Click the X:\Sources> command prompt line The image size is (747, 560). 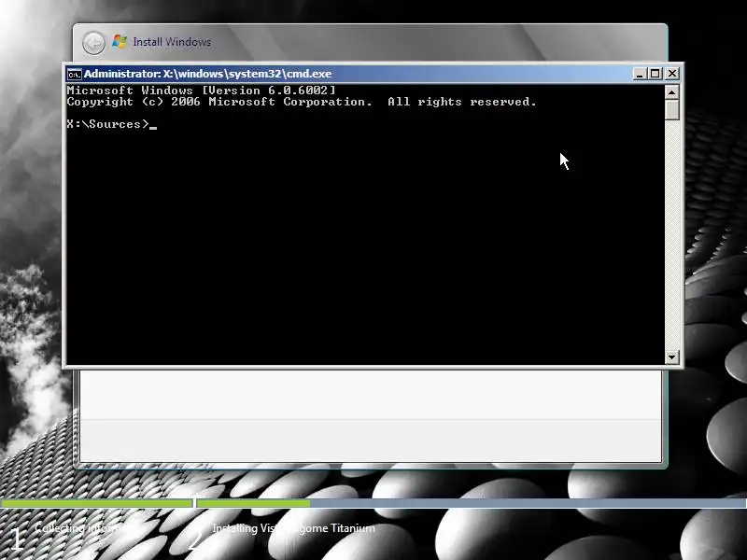pos(112,124)
